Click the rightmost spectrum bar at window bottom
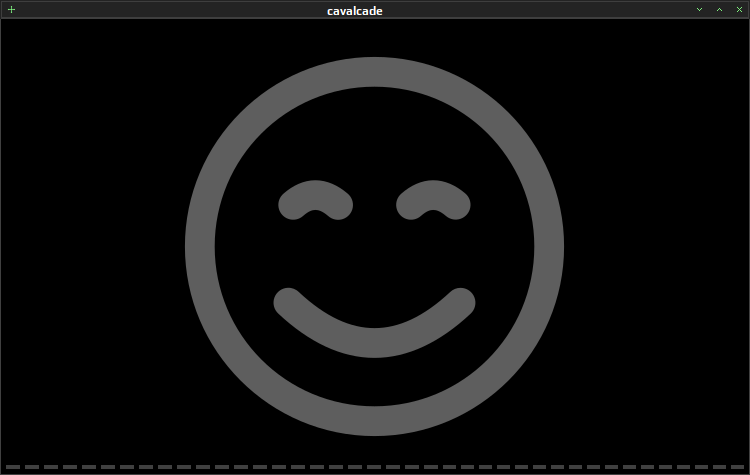 (x=737, y=467)
